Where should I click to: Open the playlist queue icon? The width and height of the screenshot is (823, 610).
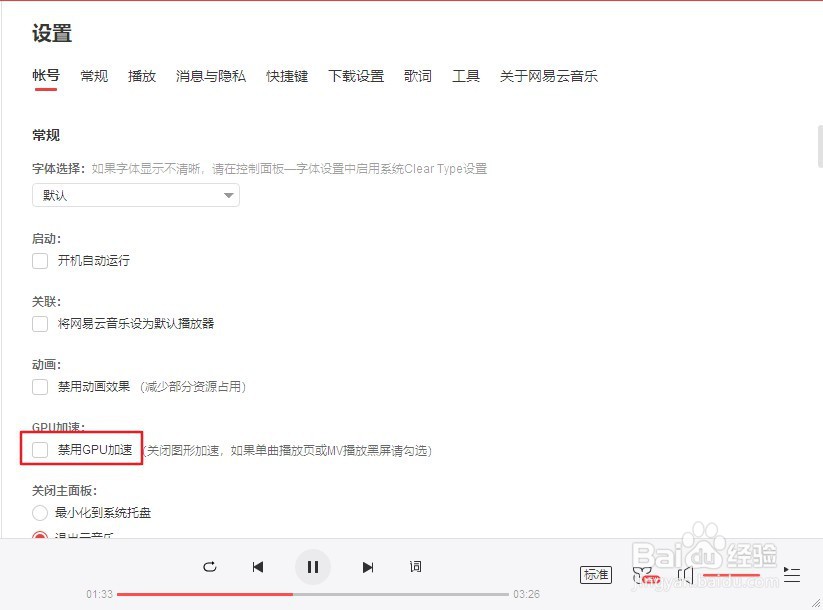coord(792,575)
